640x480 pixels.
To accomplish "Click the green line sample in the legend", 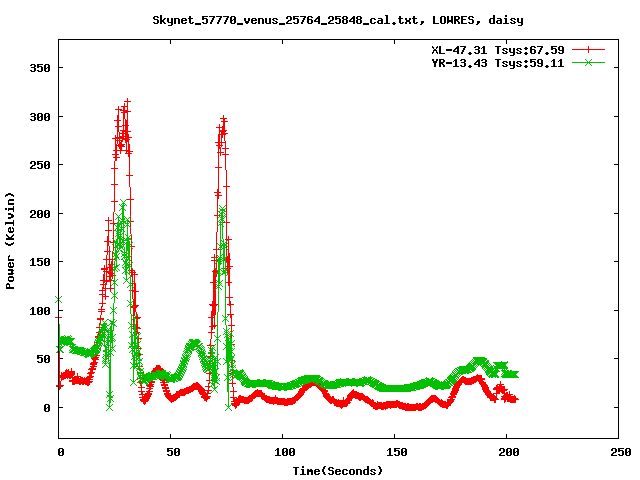I will (588, 62).
